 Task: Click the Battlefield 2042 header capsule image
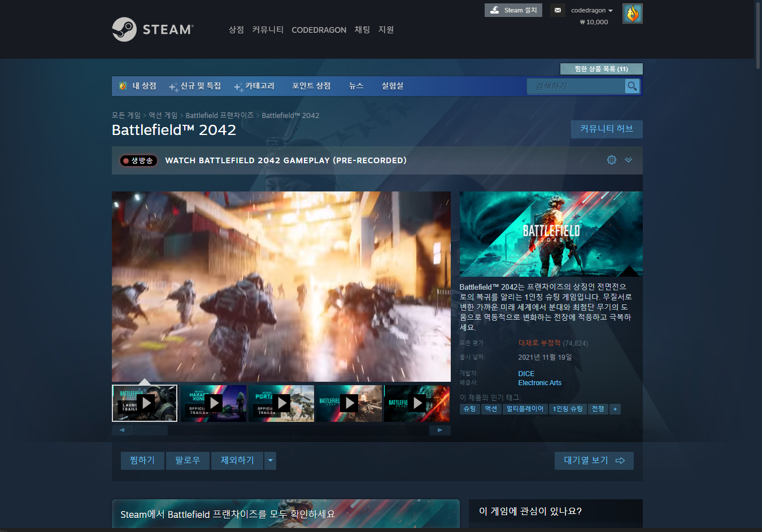[551, 234]
